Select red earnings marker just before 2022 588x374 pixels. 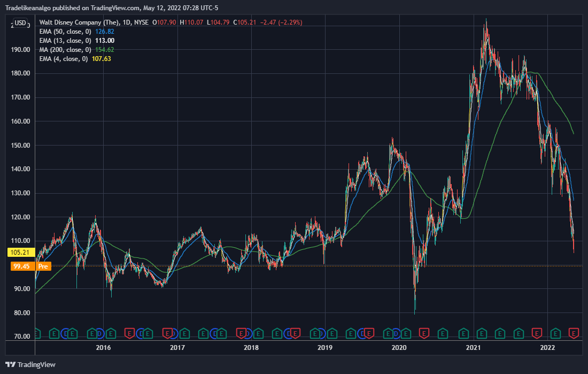click(537, 333)
